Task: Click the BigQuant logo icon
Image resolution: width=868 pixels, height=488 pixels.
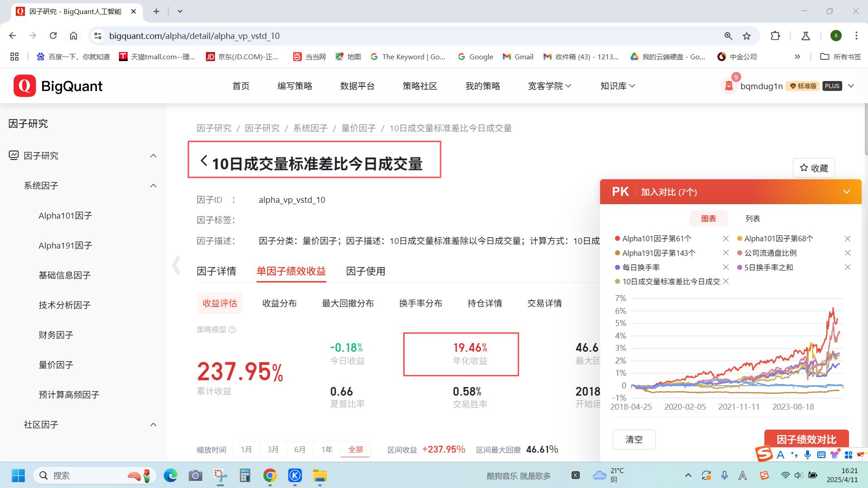Action: point(25,86)
